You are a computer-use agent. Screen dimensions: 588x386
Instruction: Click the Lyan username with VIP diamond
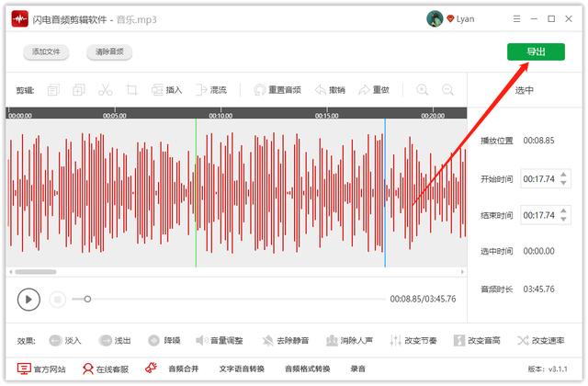(x=460, y=18)
